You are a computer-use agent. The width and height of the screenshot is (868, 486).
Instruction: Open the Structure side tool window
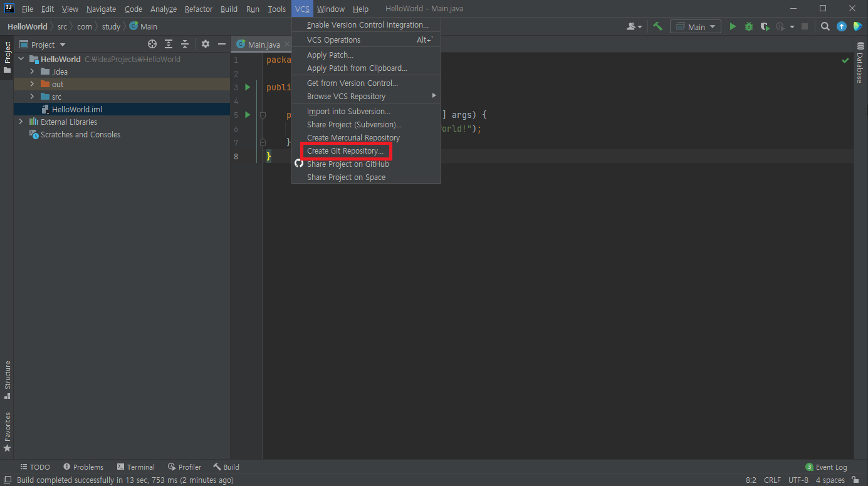coord(7,380)
